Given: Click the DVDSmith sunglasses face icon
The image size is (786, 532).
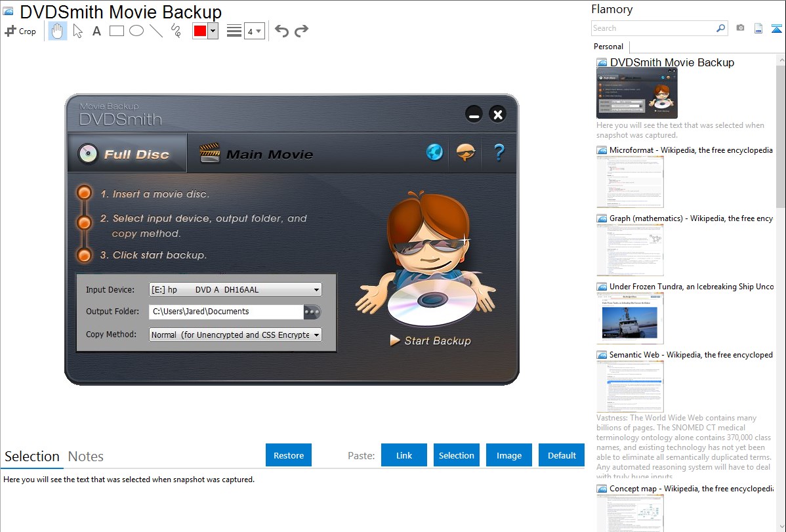Looking at the screenshot, I should tap(466, 152).
